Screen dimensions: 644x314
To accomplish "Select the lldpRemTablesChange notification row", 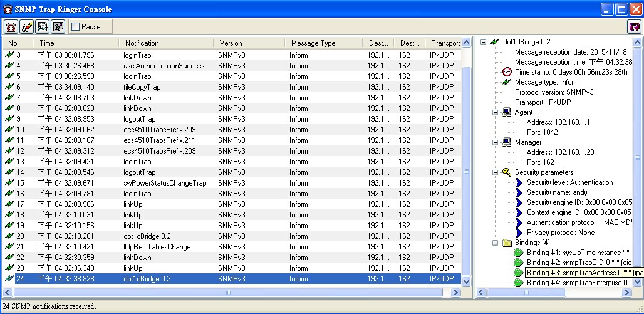I will pos(232,247).
